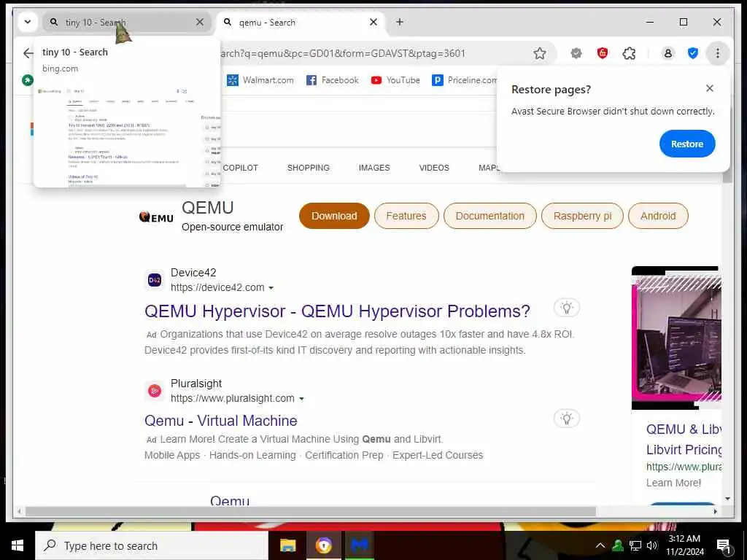Expand the device42.com URL dropdown arrow
Screen dimensions: 747x560
[271, 288]
